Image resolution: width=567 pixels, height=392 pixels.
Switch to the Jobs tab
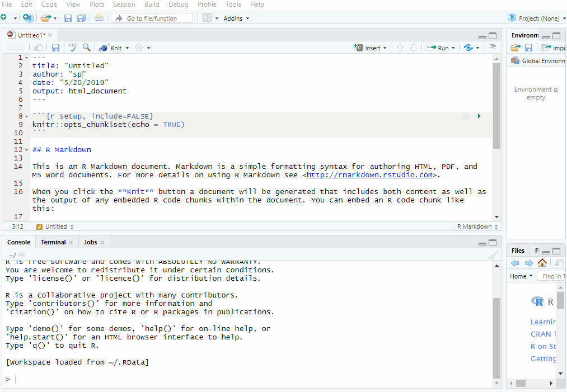(91, 242)
